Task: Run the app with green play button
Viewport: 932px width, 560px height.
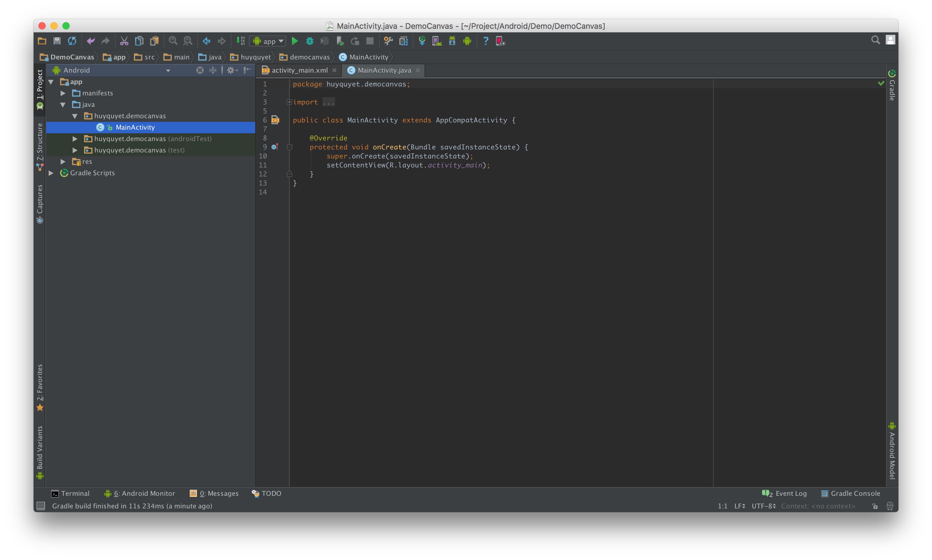Action: pos(295,41)
